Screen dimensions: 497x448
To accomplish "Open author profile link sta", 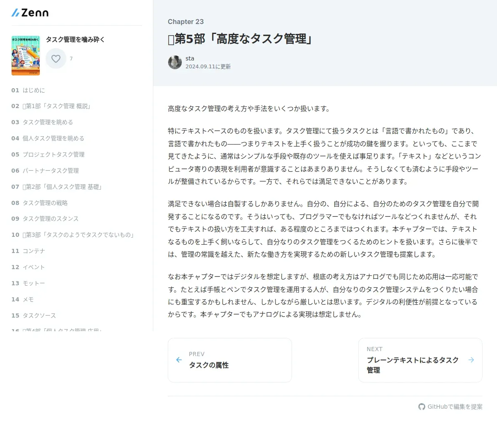I will 190,58.
